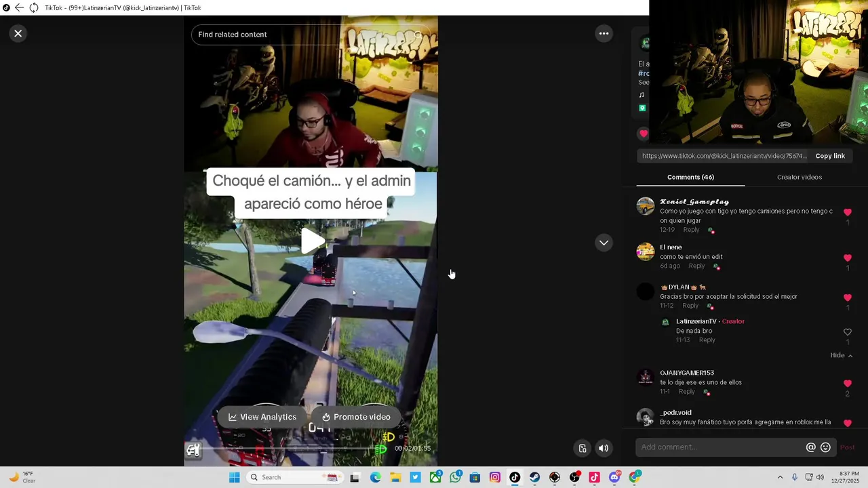Image resolution: width=868 pixels, height=488 pixels.
Task: Open View Analytics for this video
Action: 262,417
